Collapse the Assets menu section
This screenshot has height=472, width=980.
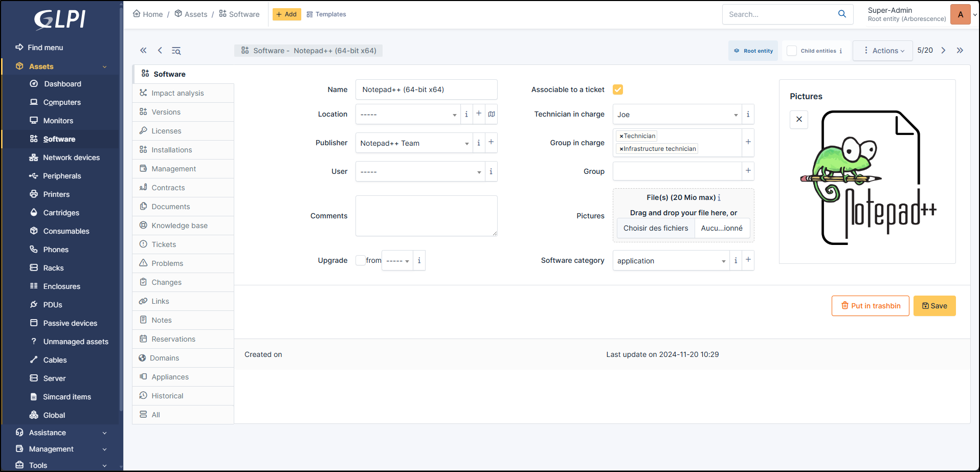(61, 66)
